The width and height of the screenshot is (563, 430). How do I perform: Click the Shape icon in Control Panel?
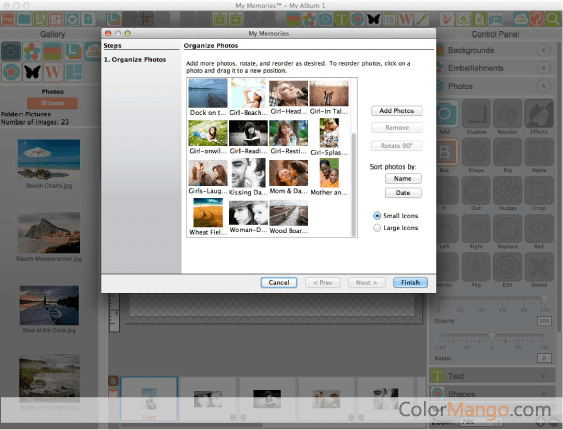coord(476,152)
